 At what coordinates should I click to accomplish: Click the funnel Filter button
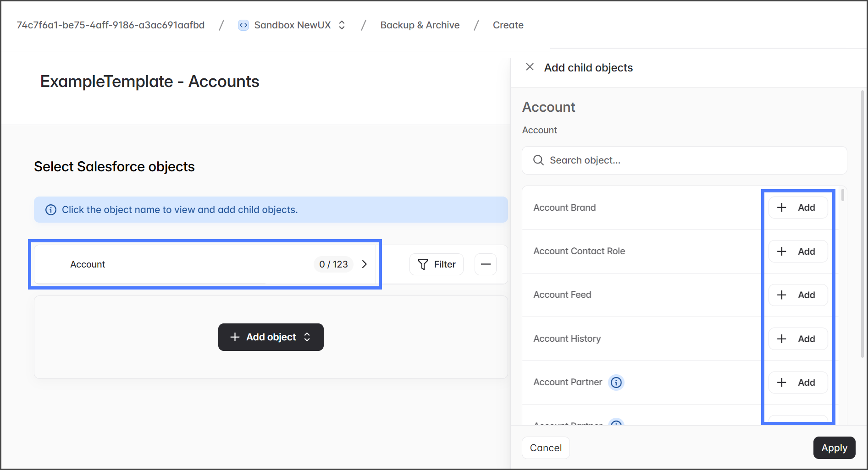(436, 264)
